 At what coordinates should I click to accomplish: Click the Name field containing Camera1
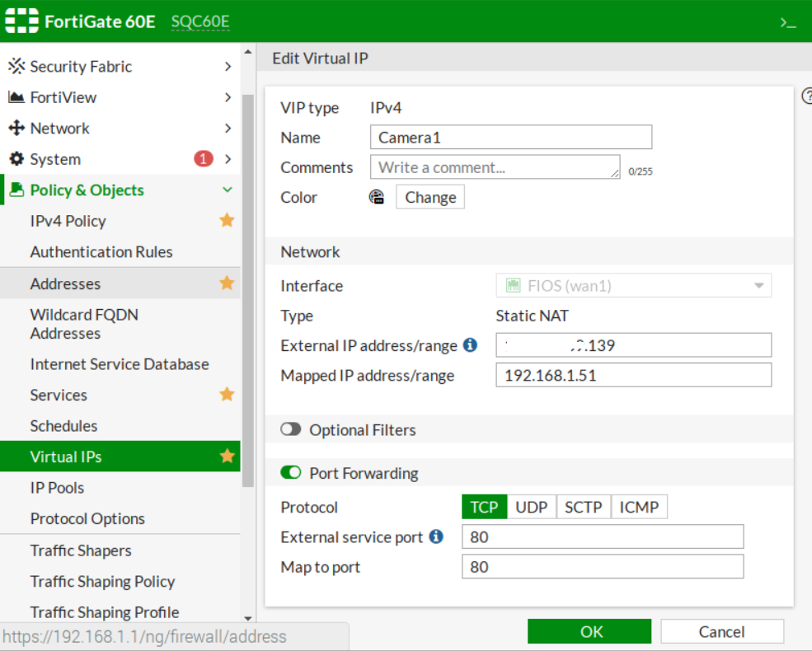511,137
